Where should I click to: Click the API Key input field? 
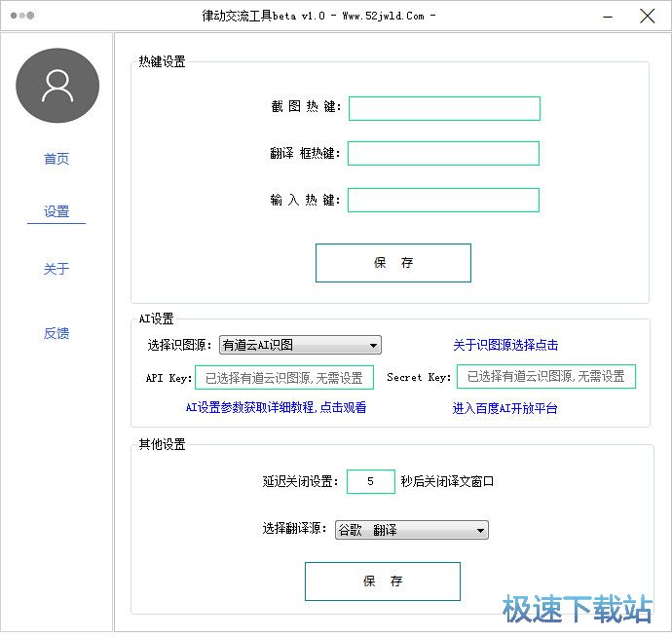click(283, 377)
